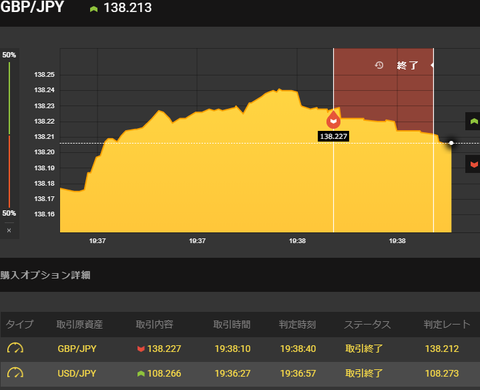The image size is (480, 390).
Task: Select USD/JPY in the options table
Action: [x=77, y=373]
